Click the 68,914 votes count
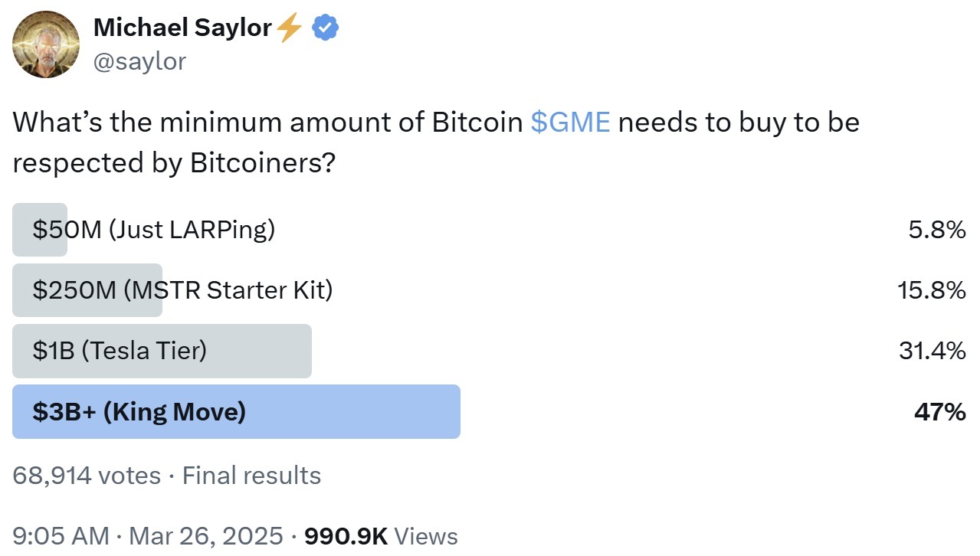The width and height of the screenshot is (980, 556). pyautogui.click(x=87, y=476)
